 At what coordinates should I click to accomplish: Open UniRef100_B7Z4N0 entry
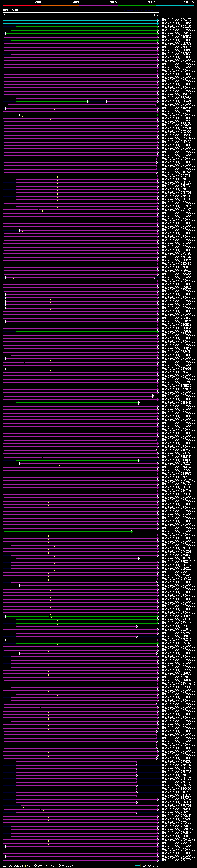click(x=177, y=819)
